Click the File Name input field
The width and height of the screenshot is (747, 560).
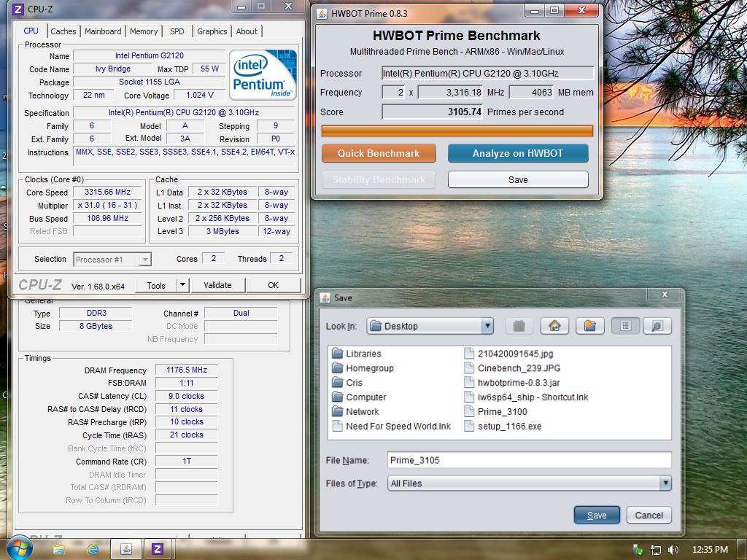530,460
